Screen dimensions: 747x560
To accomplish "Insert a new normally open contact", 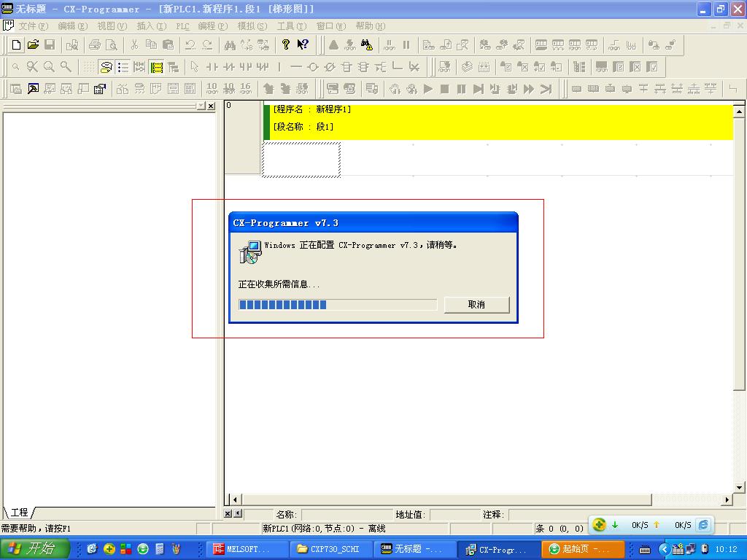I will pyautogui.click(x=212, y=67).
